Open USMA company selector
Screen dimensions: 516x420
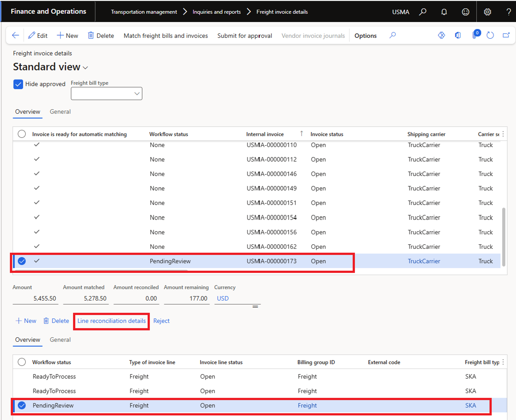(x=401, y=12)
